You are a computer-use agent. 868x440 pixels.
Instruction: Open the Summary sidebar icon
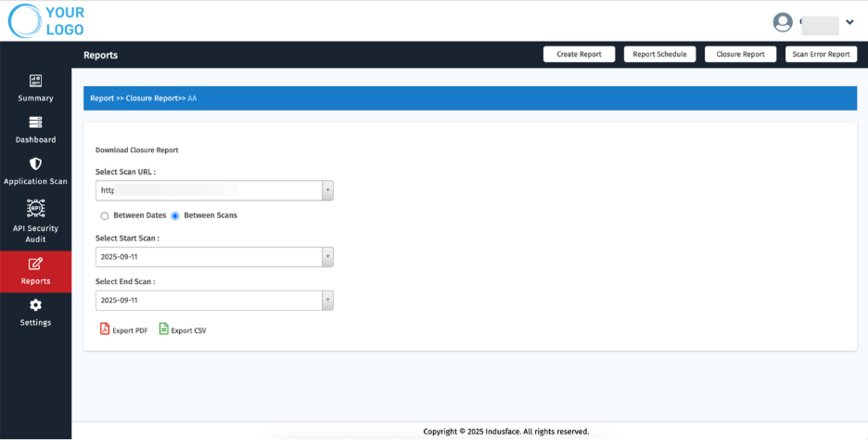(x=35, y=81)
